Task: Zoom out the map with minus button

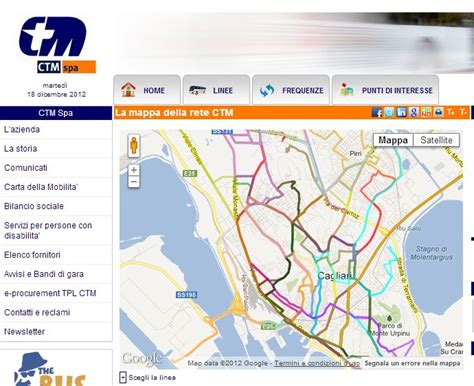Action: (x=134, y=182)
